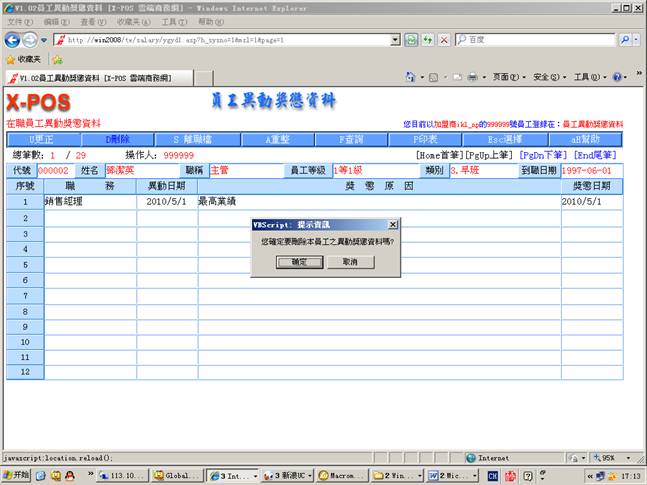Click the blue help question mark icon

pos(616,77)
